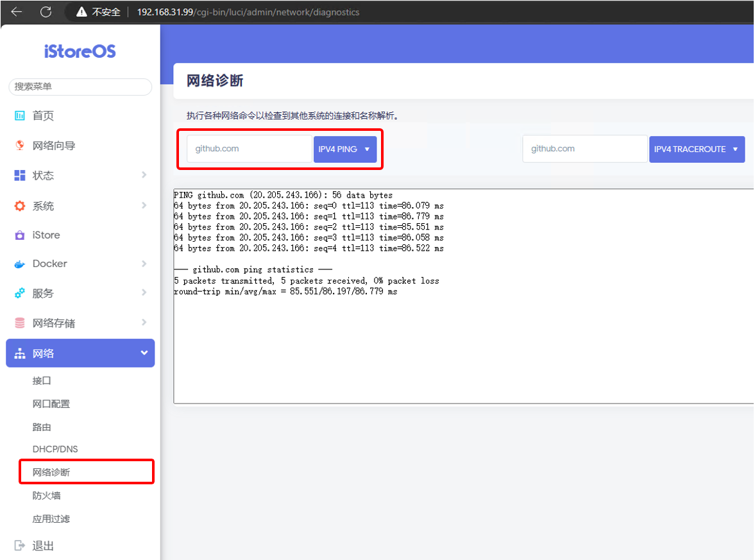Open the IPV4 TRACEROUTE protocol dropdown arrow
The height and width of the screenshot is (560, 755).
[x=733, y=149]
